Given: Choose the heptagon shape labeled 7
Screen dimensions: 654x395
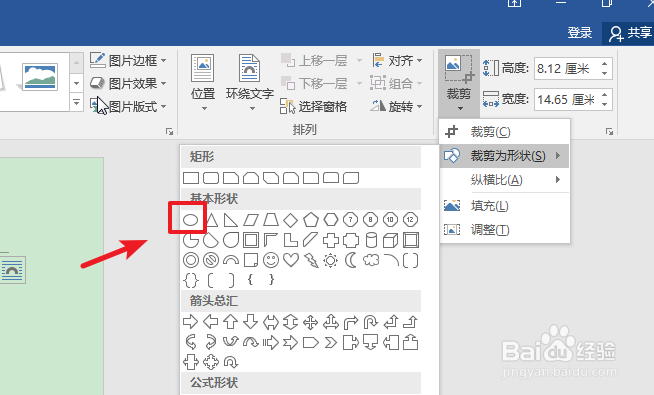Looking at the screenshot, I should pyautogui.click(x=350, y=219).
